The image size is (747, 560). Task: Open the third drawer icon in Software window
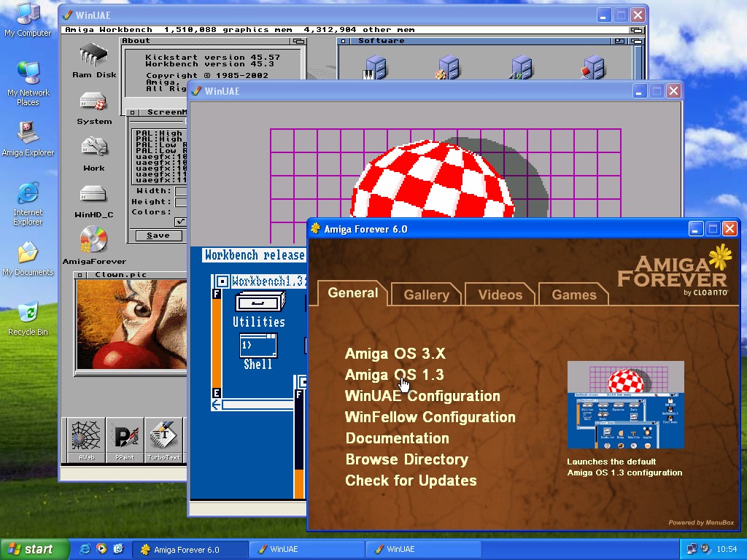pos(521,67)
